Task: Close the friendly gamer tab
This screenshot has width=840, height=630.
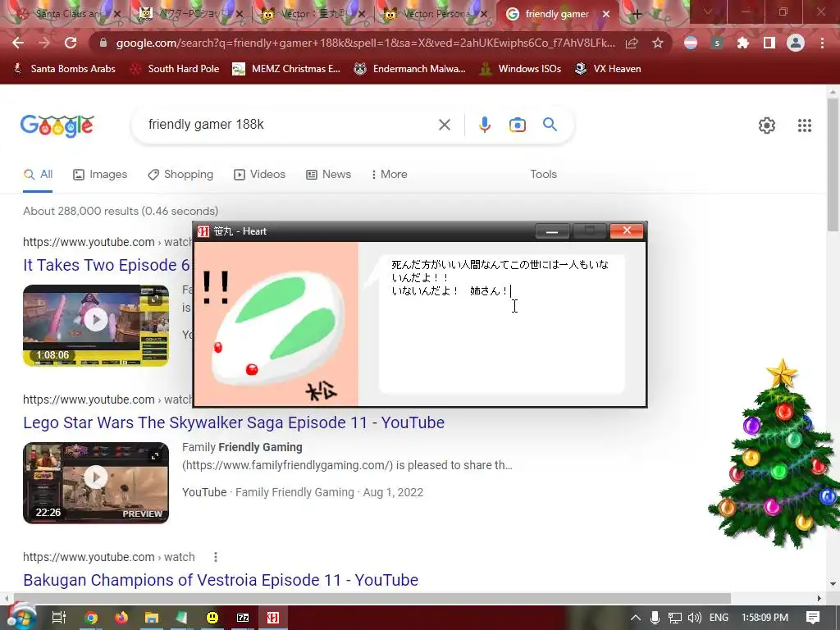Action: [606, 14]
